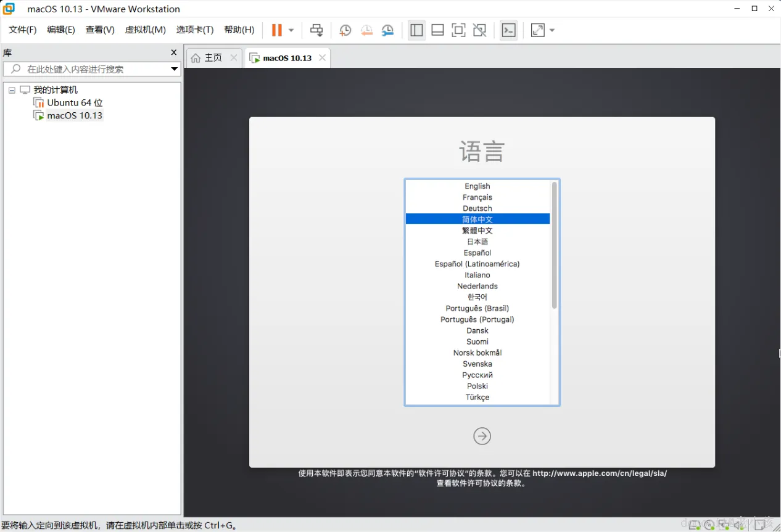Screen dimensions: 781x532
Task: Open the 选项卡(T) menu
Action: point(195,30)
